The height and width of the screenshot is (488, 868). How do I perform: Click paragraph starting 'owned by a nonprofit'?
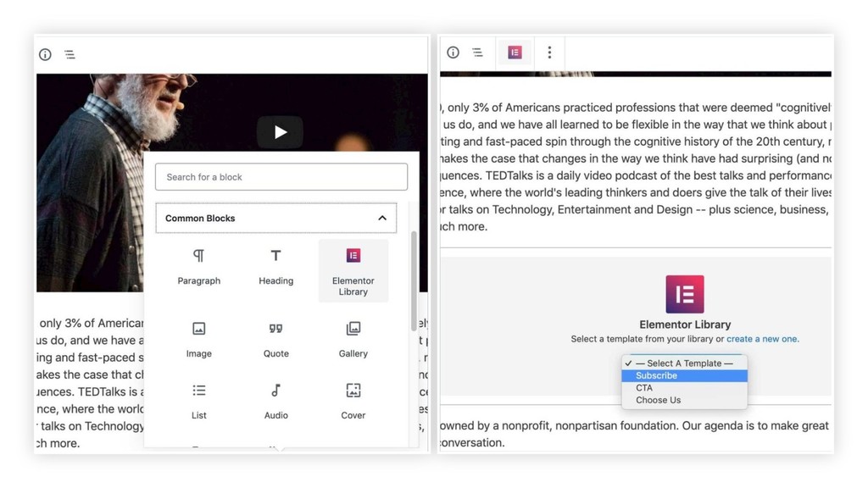635,434
